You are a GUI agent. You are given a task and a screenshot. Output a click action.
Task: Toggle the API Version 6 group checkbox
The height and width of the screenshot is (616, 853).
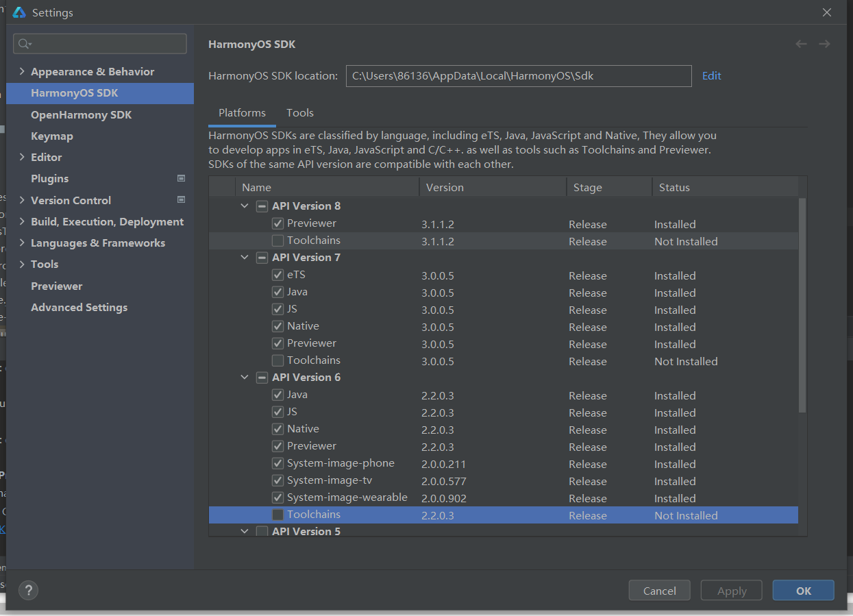coord(262,378)
